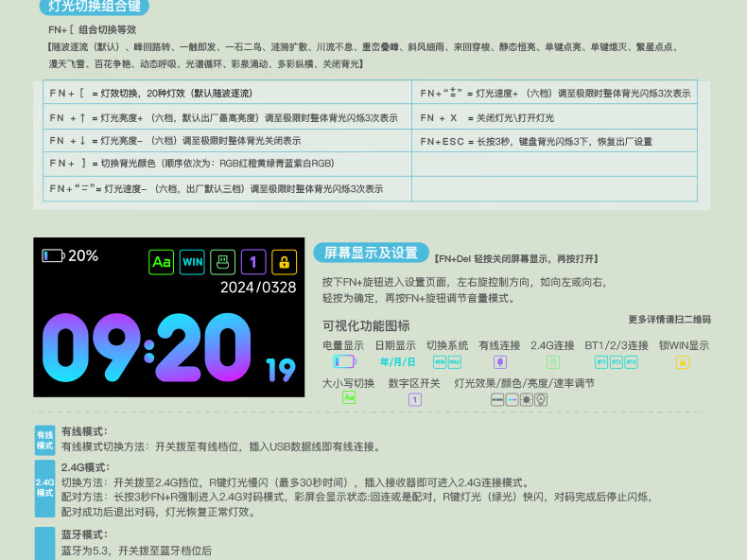Screen dimensions: 747x560
Task: Select the 灯光切换组合键 section header
Action: pos(98,7)
